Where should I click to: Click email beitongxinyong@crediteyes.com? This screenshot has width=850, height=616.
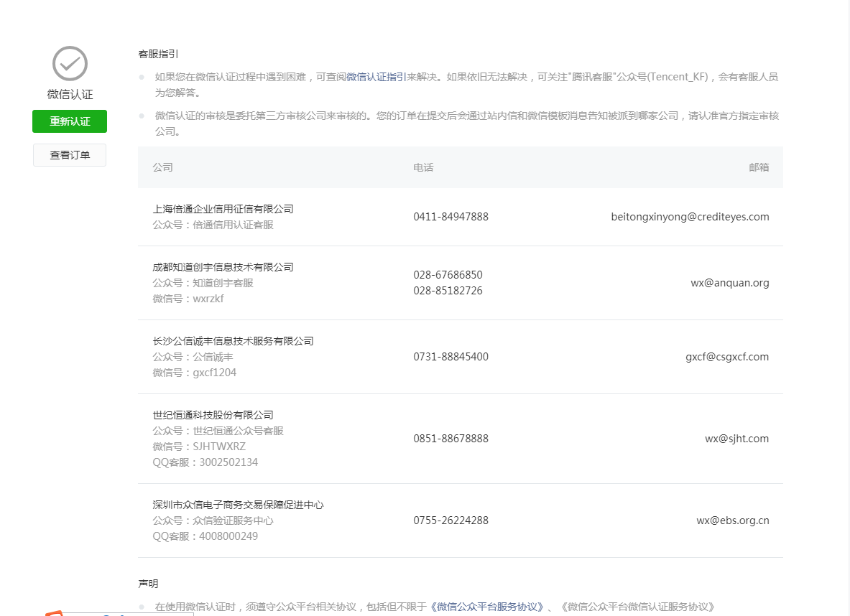pyautogui.click(x=690, y=217)
